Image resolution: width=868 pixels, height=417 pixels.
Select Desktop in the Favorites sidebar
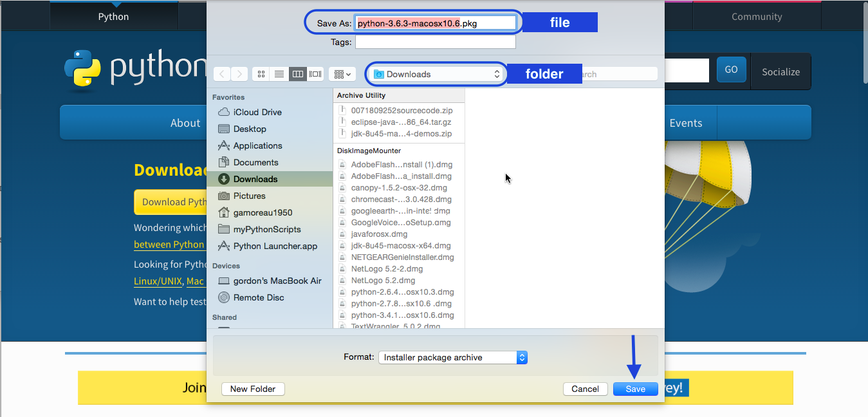pyautogui.click(x=270, y=129)
